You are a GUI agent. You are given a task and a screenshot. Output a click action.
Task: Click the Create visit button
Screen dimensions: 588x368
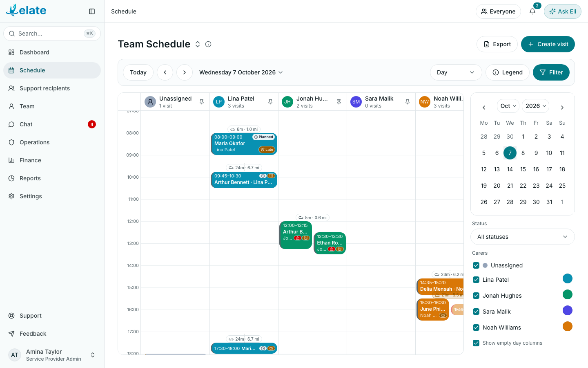click(548, 44)
